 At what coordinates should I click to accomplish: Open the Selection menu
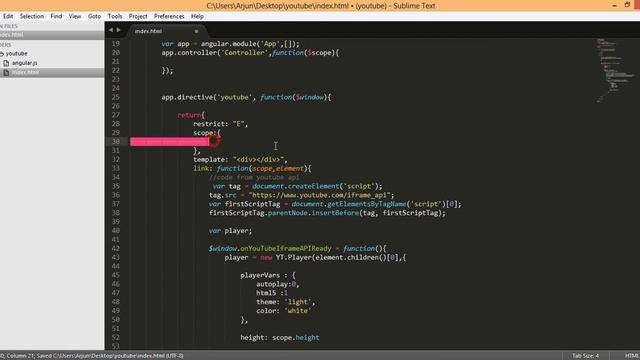(x=31, y=16)
